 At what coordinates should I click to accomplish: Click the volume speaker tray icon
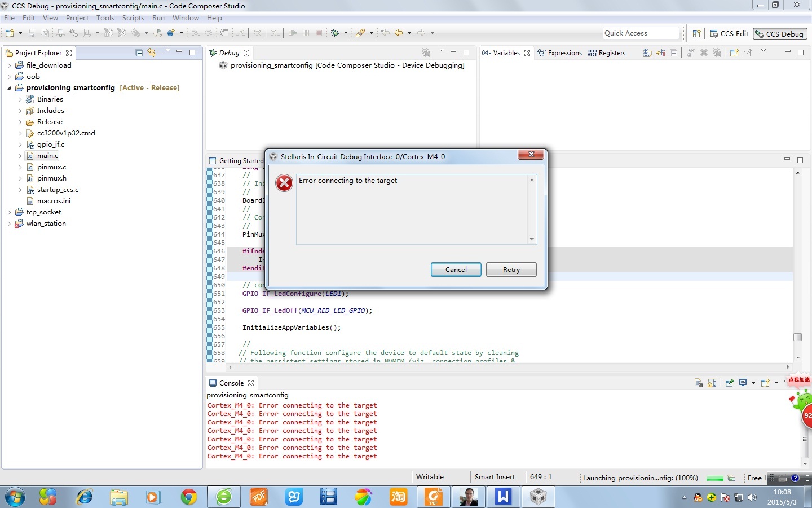click(x=752, y=497)
